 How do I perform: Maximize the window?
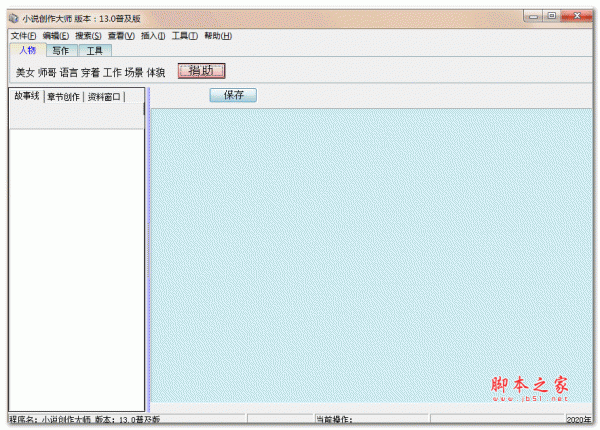551,16
